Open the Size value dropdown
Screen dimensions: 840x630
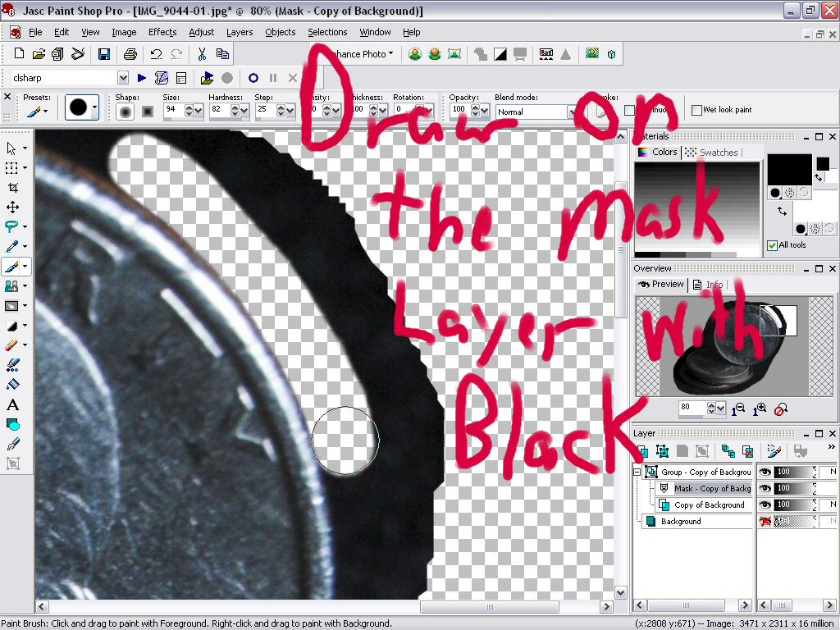199,111
